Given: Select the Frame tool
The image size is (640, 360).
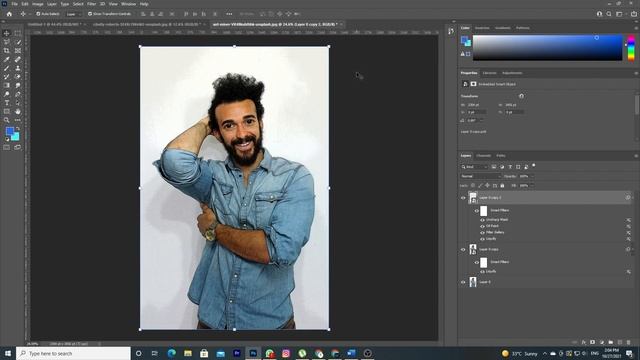Looking at the screenshot, I should coord(18,51).
